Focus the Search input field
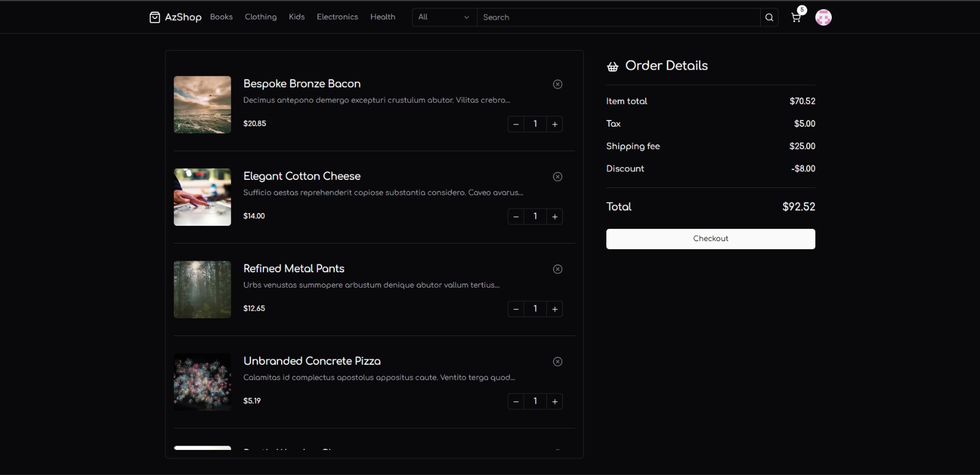The height and width of the screenshot is (475, 980). [619, 17]
